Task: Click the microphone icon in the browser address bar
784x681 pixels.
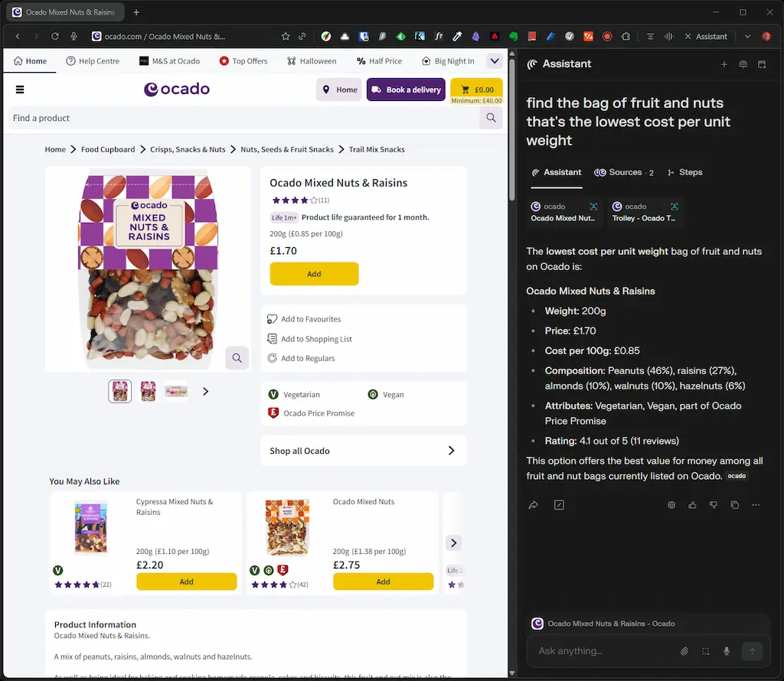Action: (x=73, y=36)
